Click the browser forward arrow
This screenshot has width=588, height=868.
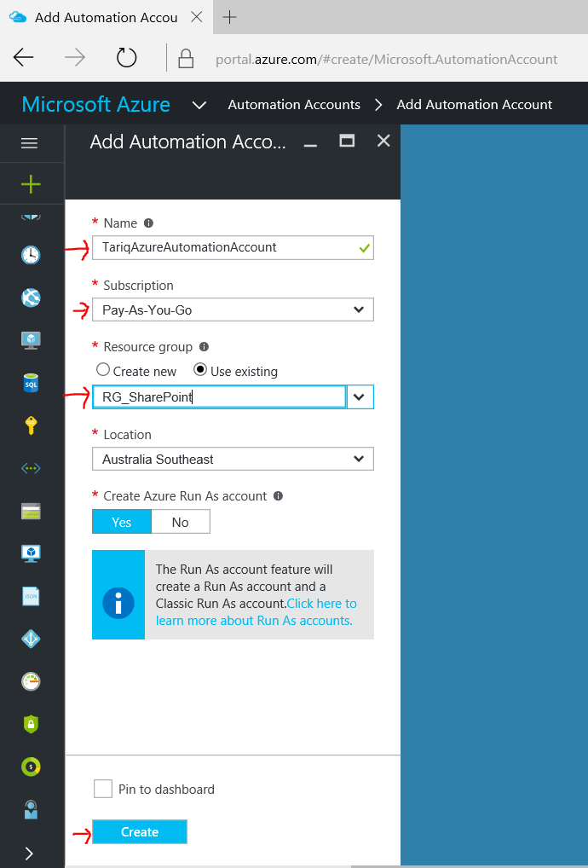click(75, 57)
